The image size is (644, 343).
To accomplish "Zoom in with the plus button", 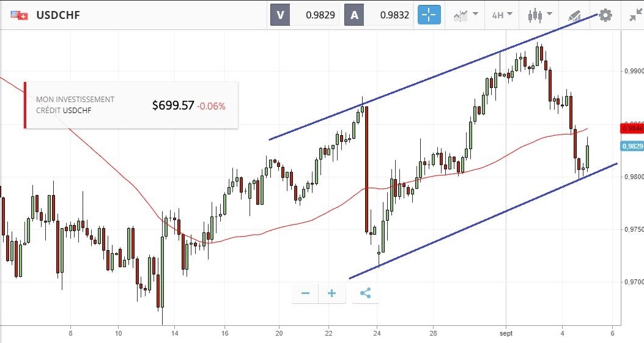I will tap(331, 293).
